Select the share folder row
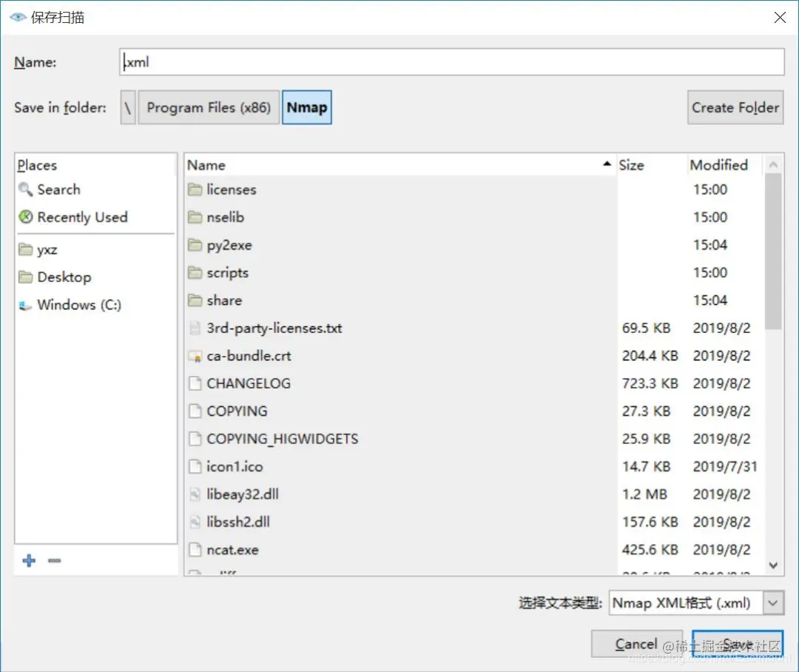Viewport: 799px width, 672px height. click(x=474, y=300)
